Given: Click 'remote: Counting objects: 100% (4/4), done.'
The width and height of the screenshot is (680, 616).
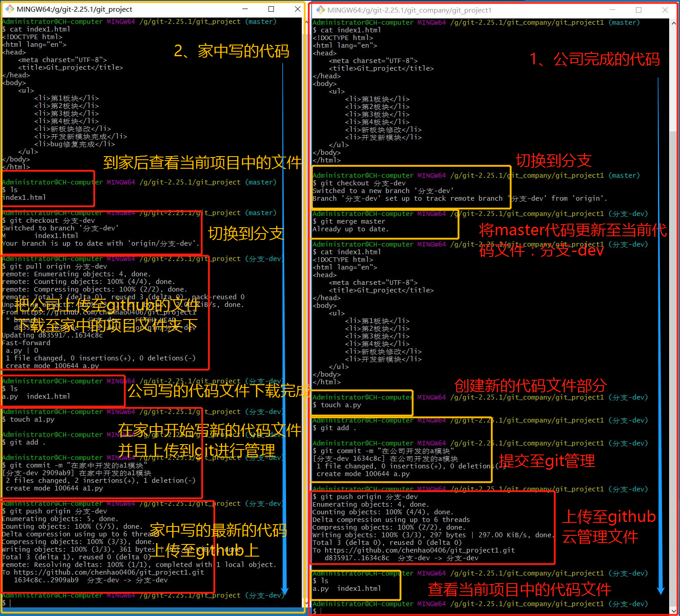Looking at the screenshot, I should [89, 282].
